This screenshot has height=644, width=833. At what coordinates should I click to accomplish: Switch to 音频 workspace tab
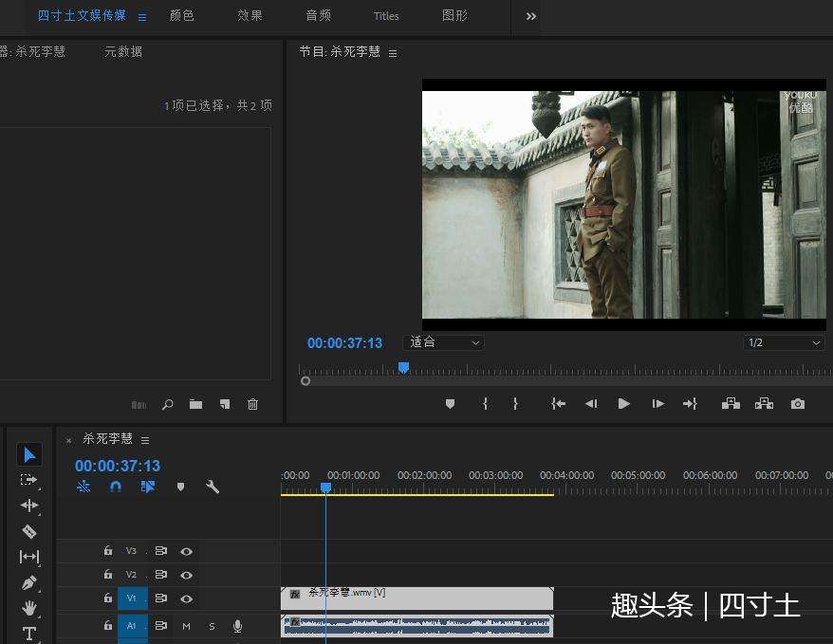319,16
